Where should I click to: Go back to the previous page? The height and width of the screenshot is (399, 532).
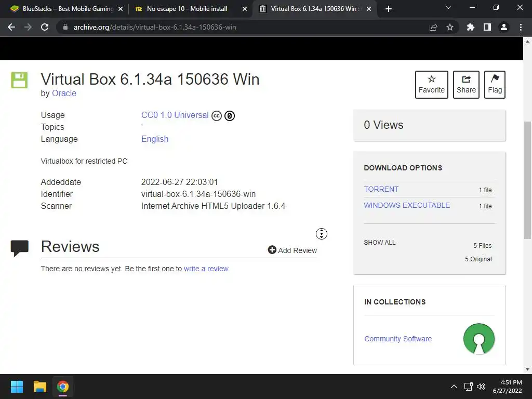tap(11, 27)
